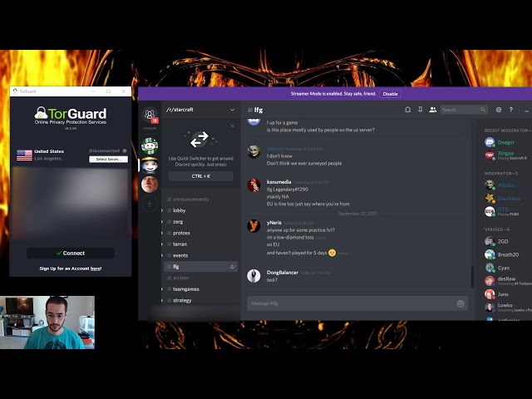Open the #announcements channel
The height and width of the screenshot is (399, 532).
point(200,199)
